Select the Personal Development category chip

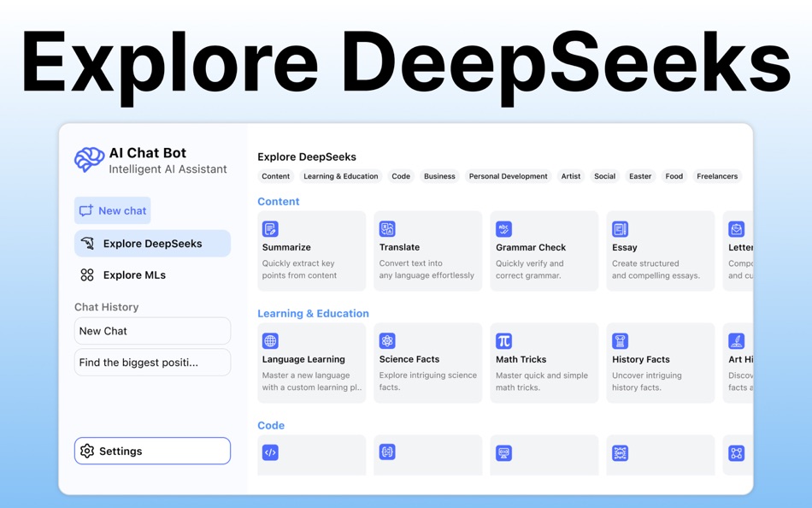tap(508, 176)
